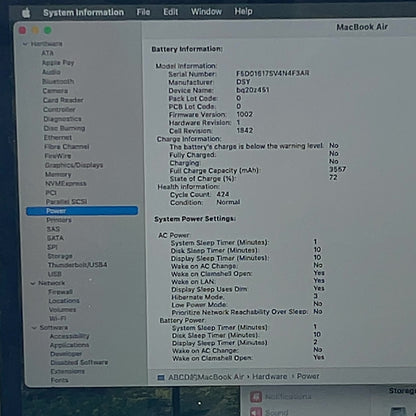Screen dimensions: 416x416
Task: Select Ethernet in the sidebar
Action: 58,137
